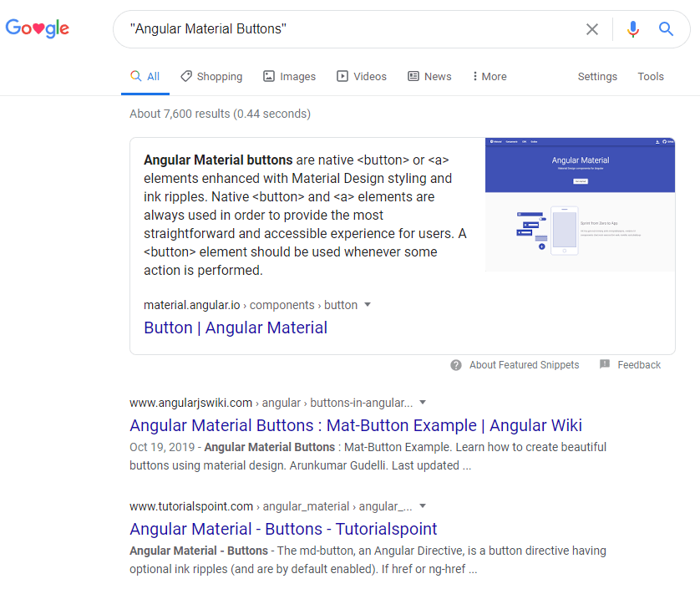
Task: Switch to the Images tab
Action: tap(289, 76)
